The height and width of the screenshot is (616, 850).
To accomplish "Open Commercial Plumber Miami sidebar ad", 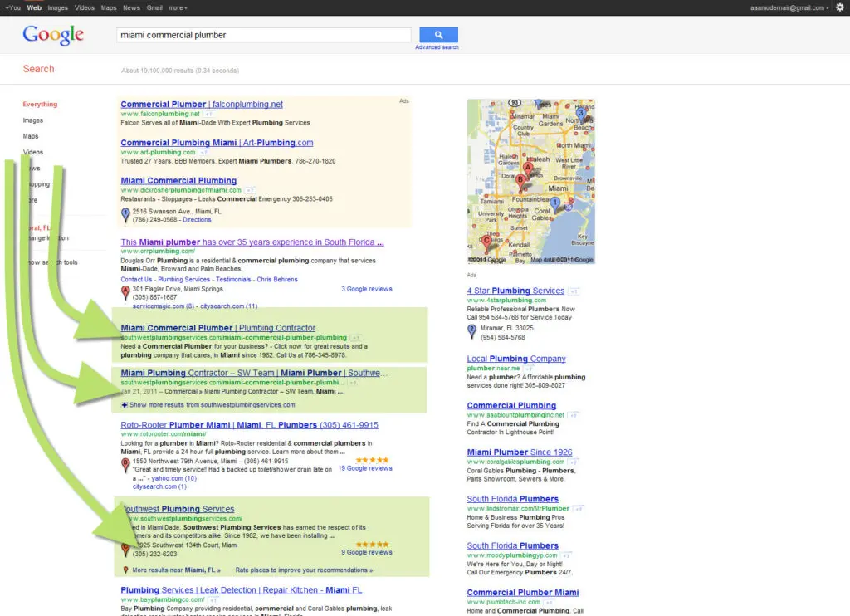I will (523, 592).
